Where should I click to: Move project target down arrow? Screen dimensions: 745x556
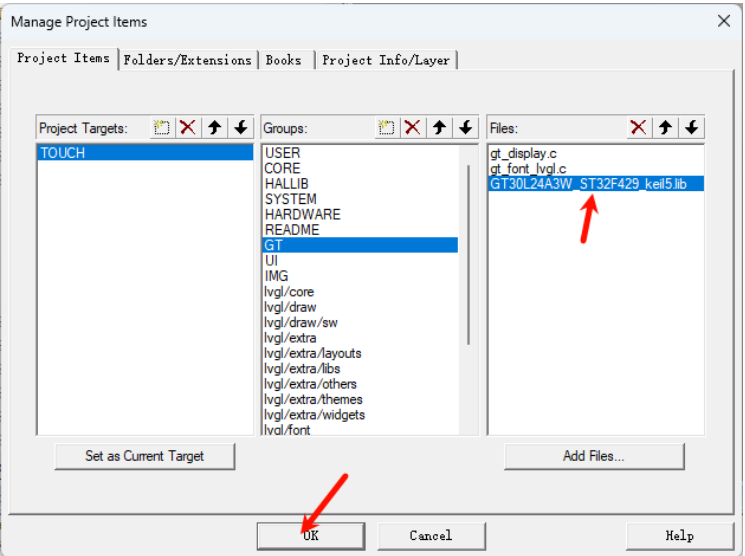pyautogui.click(x=241, y=127)
